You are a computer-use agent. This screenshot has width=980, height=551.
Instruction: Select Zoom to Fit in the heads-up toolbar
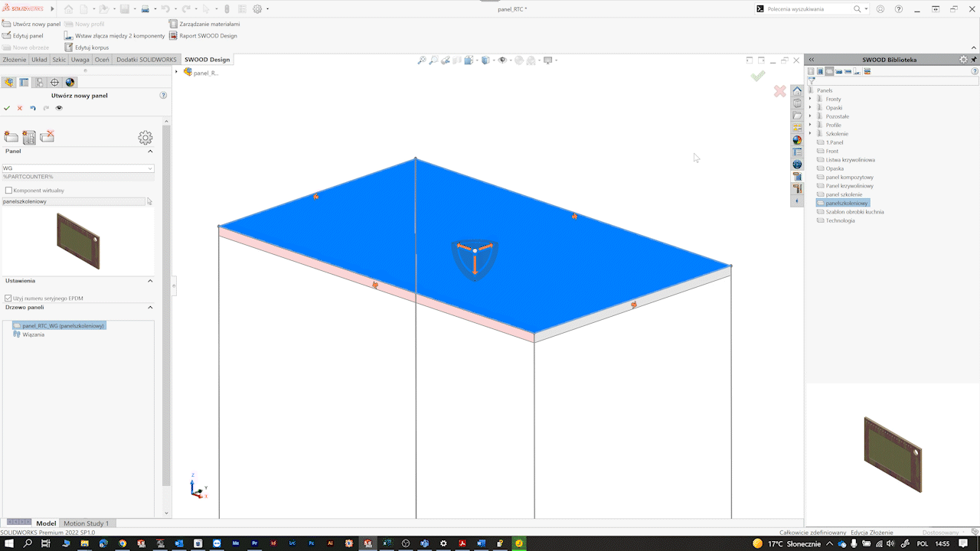click(422, 60)
